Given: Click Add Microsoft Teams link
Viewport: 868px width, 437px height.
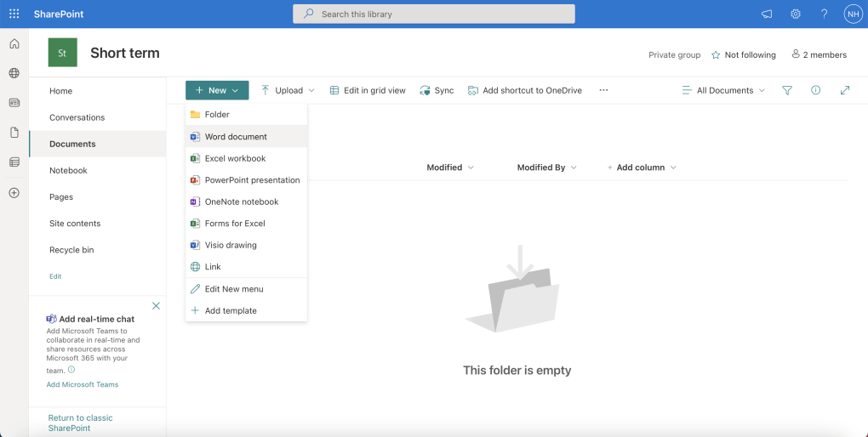Looking at the screenshot, I should pos(83,384).
